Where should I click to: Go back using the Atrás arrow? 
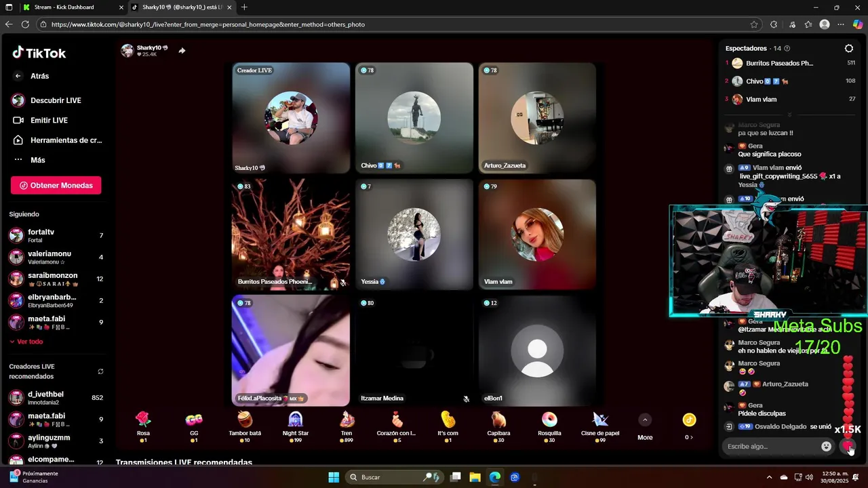pos(18,76)
